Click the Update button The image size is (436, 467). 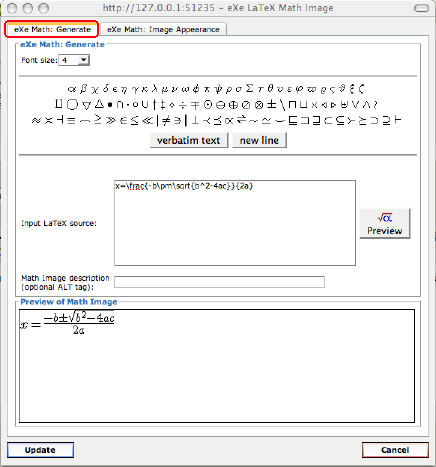click(40, 450)
